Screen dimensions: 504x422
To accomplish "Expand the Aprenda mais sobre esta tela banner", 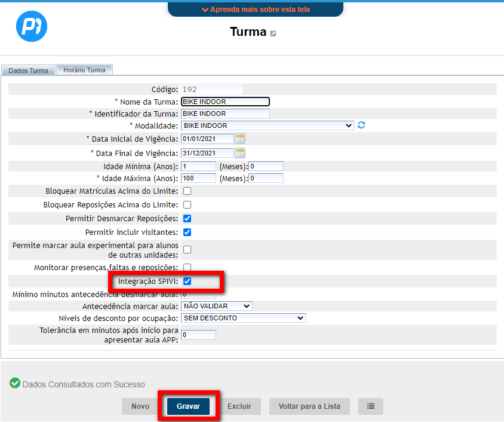I will 256,10.
